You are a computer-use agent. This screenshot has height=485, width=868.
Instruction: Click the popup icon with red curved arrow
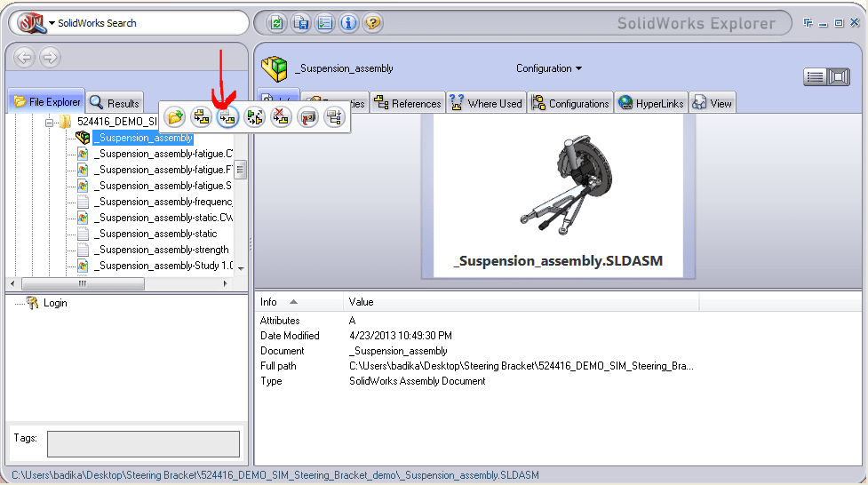coord(307,117)
